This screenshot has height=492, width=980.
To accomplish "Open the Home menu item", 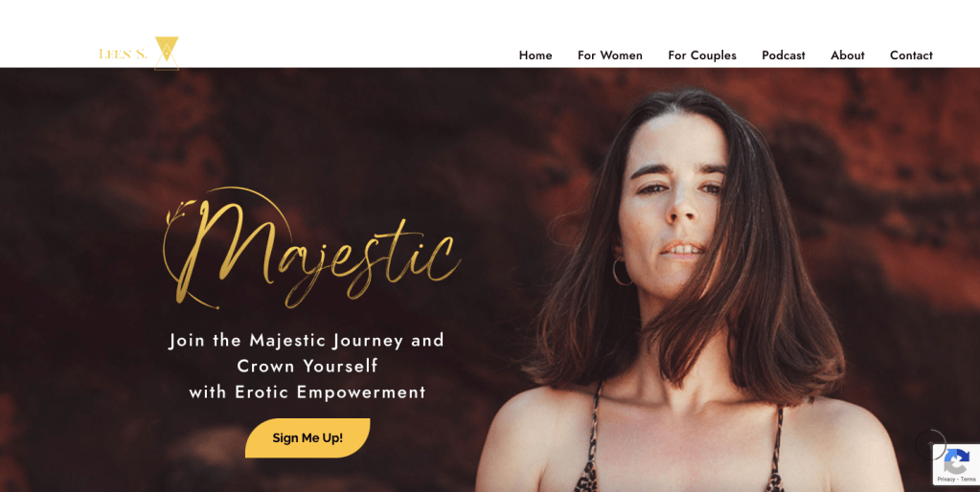I will point(535,55).
